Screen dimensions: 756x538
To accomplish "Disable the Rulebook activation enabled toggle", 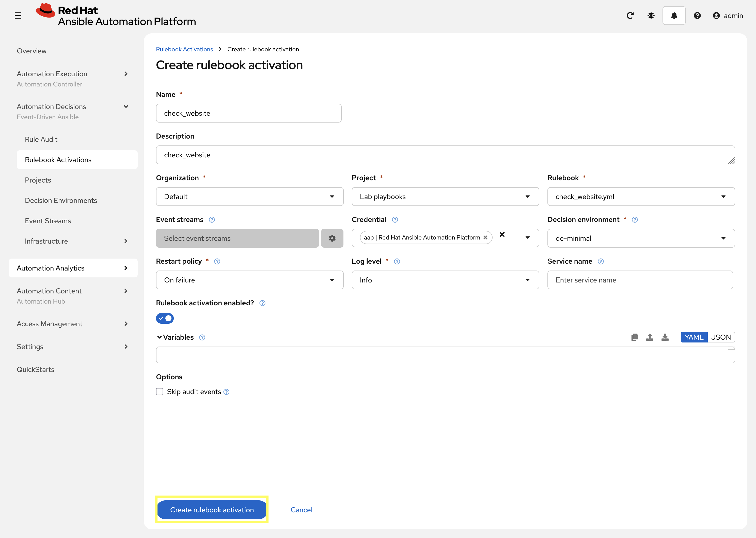I will tap(165, 318).
